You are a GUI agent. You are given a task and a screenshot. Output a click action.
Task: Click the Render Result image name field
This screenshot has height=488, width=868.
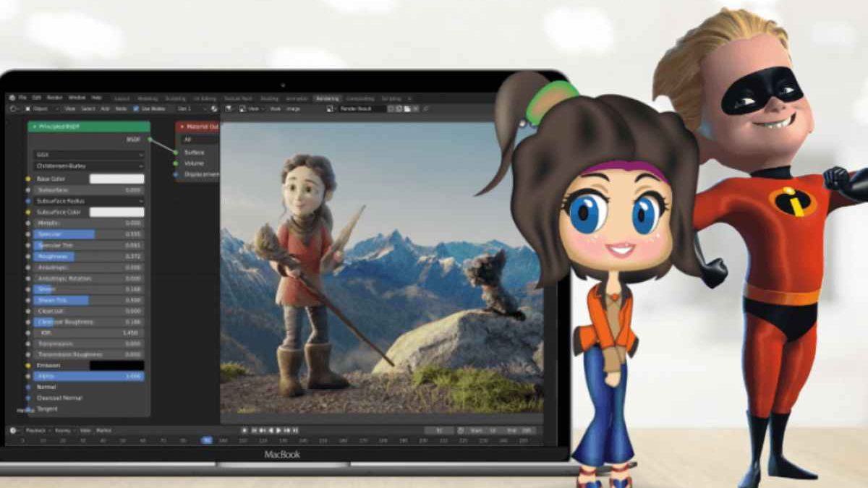click(x=362, y=108)
